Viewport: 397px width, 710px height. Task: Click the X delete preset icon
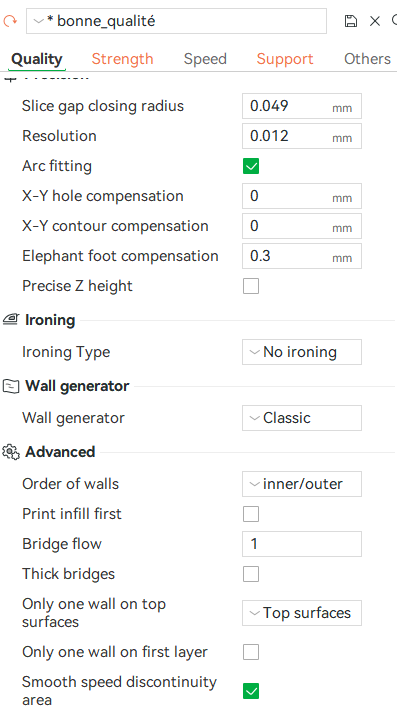(375, 21)
